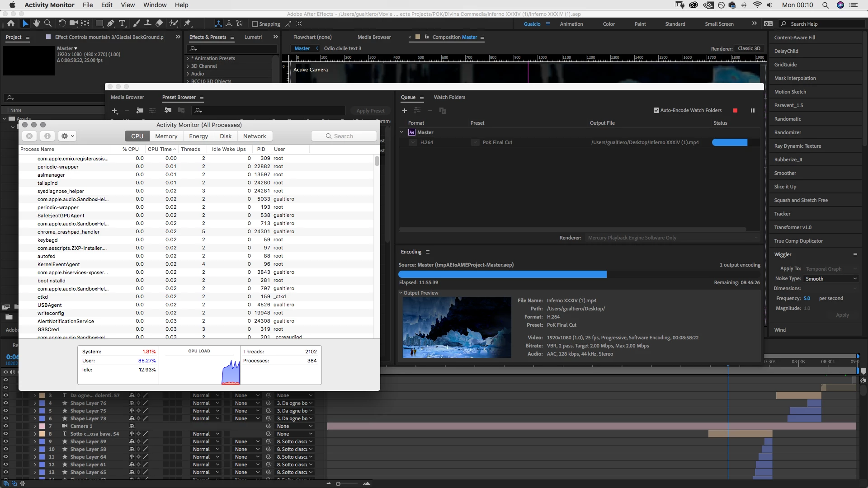The width and height of the screenshot is (868, 488).
Task: Click the Activity Monitor search field
Action: tap(344, 136)
